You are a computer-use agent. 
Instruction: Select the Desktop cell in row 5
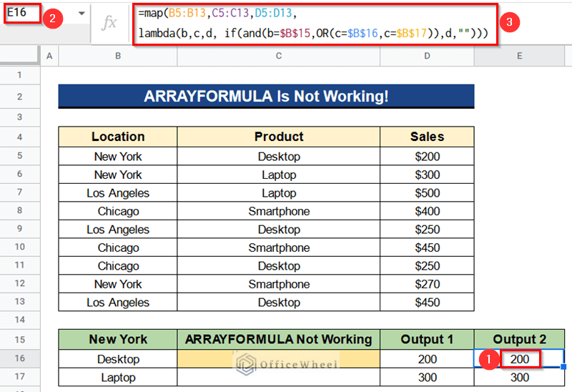pos(279,156)
